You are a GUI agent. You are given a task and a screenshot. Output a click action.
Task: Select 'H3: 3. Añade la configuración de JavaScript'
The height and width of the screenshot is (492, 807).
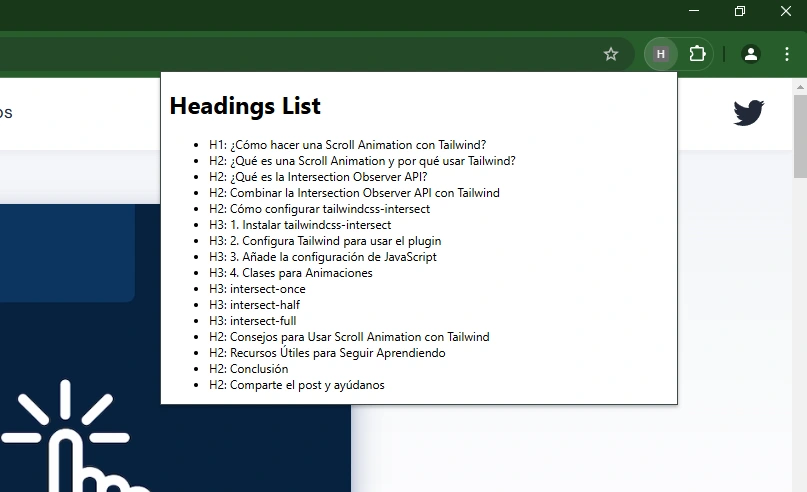tap(323, 257)
